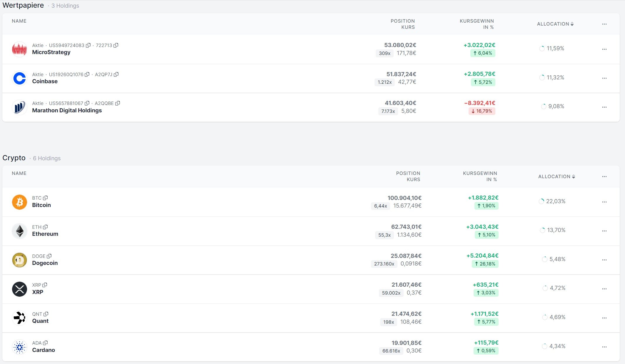Copy Marathon Digital ISIN US5657881067
The height and width of the screenshot is (364, 625).
coord(87,103)
